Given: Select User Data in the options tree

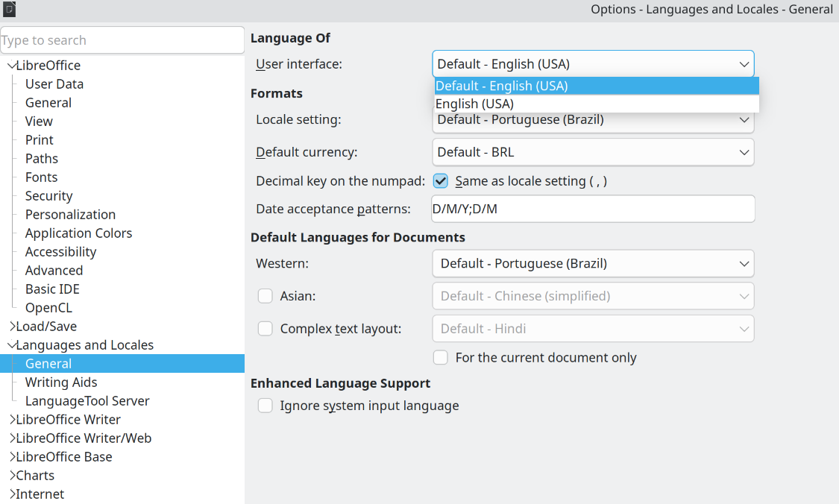Looking at the screenshot, I should pyautogui.click(x=54, y=84).
